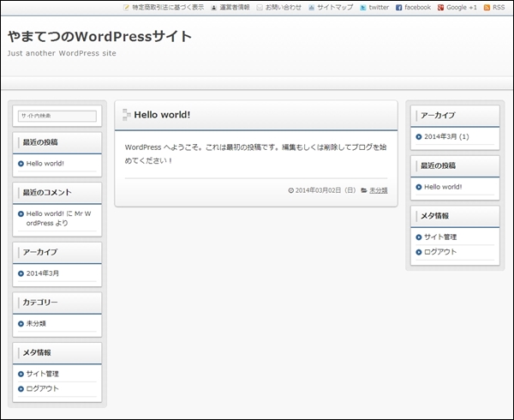Click the bullet icon beside right 2014年3月 (1)
Viewport: 514px width, 420px height.
(x=419, y=137)
